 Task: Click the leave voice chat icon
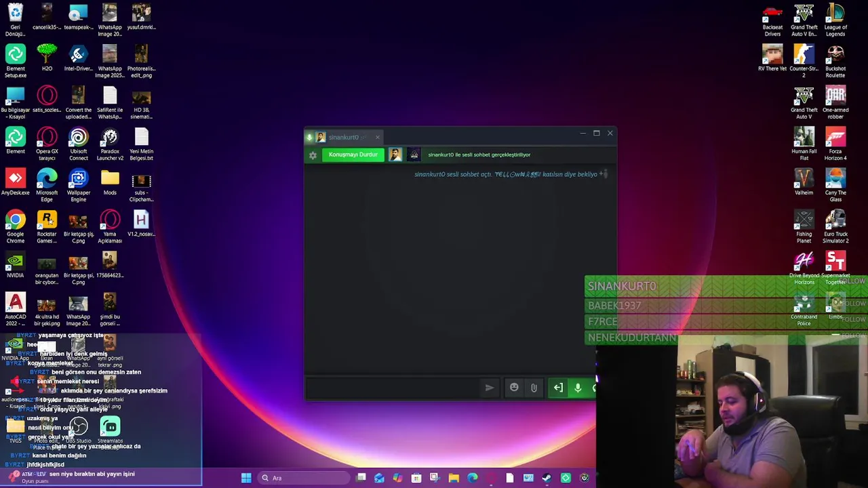click(x=557, y=388)
